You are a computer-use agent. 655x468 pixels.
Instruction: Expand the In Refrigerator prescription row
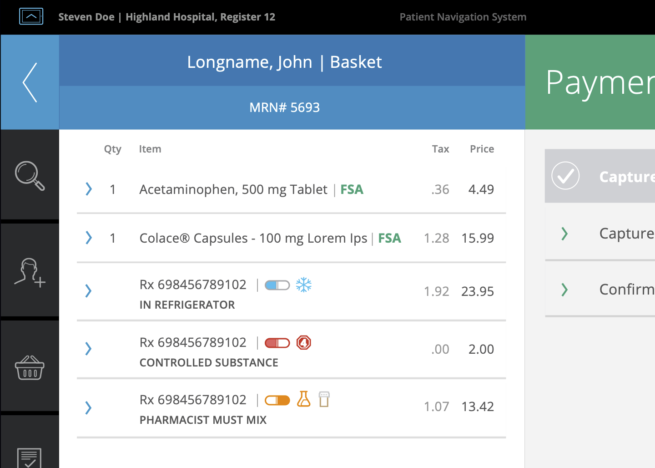tap(89, 291)
